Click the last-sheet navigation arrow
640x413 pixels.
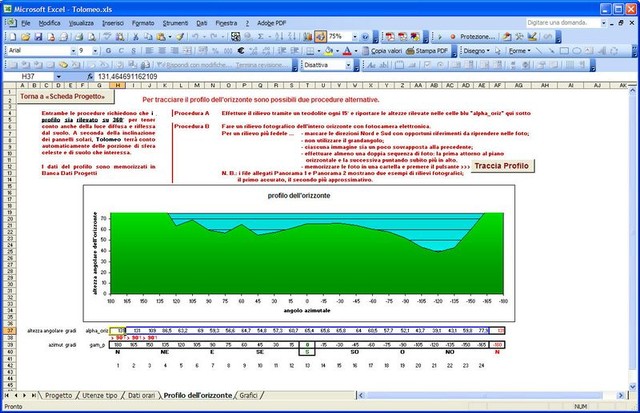pyautogui.click(x=33, y=395)
